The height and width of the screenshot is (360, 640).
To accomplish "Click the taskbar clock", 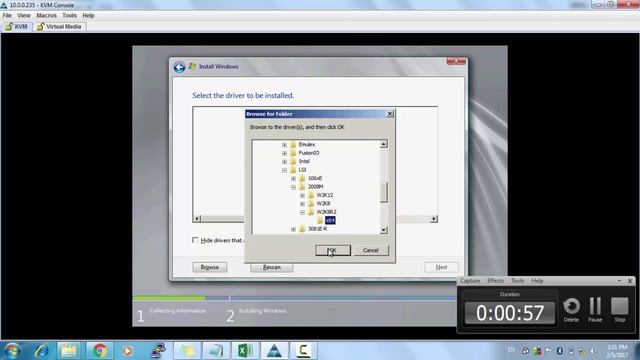I will [617, 351].
